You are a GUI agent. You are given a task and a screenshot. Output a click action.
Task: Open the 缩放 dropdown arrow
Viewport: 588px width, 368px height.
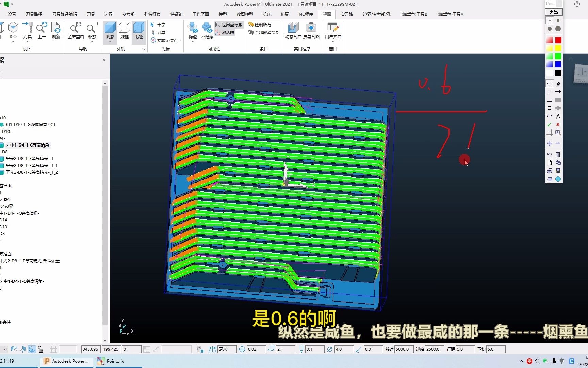pos(92,42)
